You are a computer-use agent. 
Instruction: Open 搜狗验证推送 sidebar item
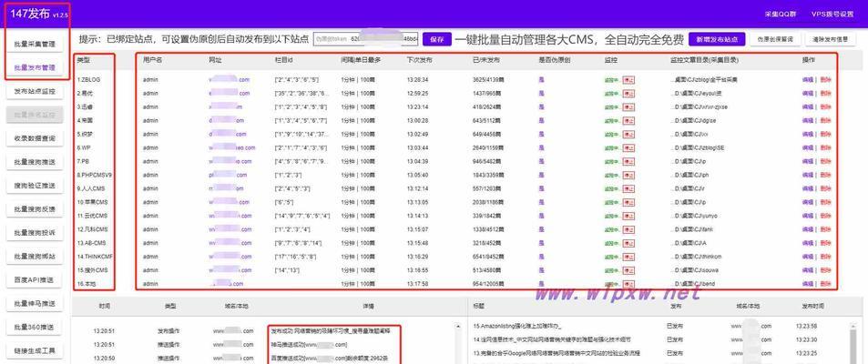click(35, 186)
